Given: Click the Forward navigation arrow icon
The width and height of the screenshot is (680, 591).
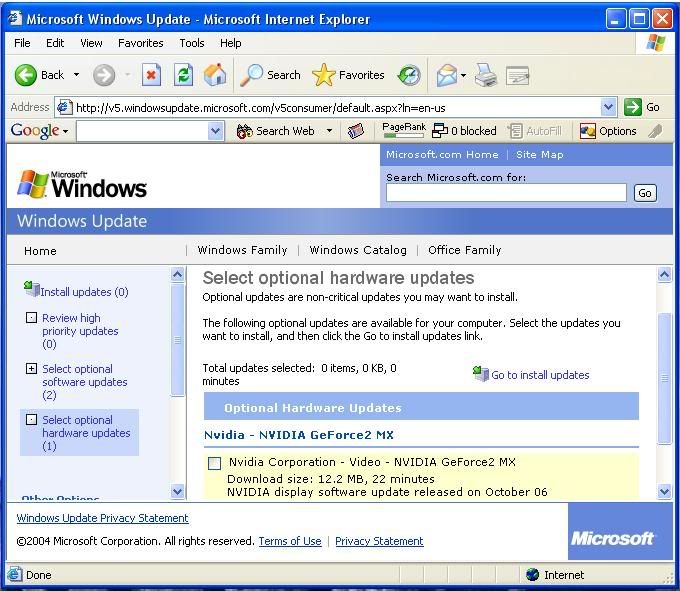Looking at the screenshot, I should tap(104, 75).
